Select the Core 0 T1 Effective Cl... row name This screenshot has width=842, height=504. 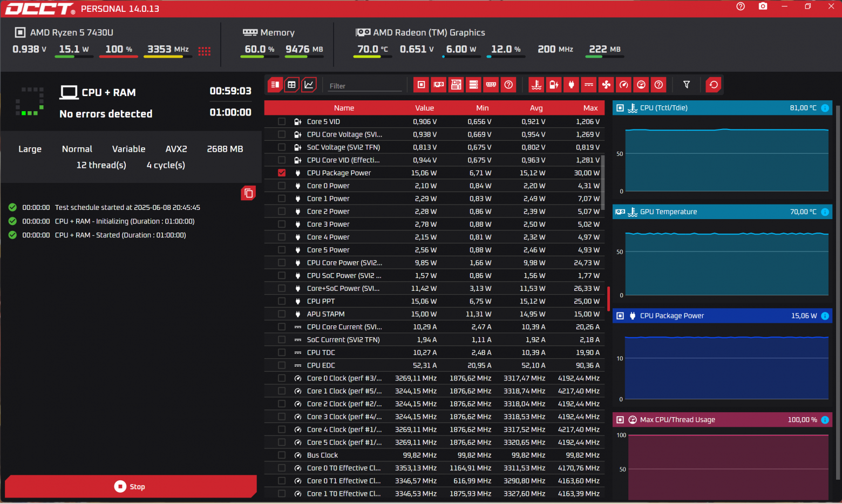(x=344, y=481)
